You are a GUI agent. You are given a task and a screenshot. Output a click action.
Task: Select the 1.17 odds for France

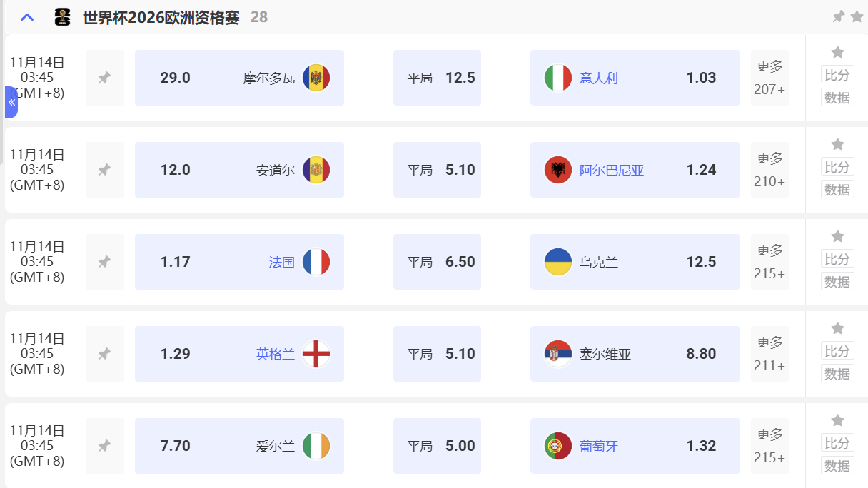175,262
